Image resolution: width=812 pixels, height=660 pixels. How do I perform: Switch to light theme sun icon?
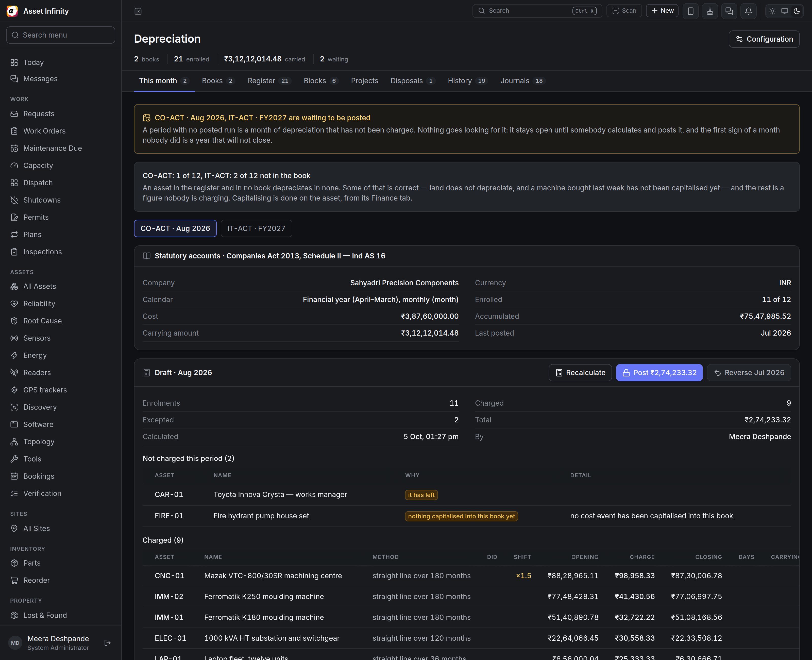[772, 11]
